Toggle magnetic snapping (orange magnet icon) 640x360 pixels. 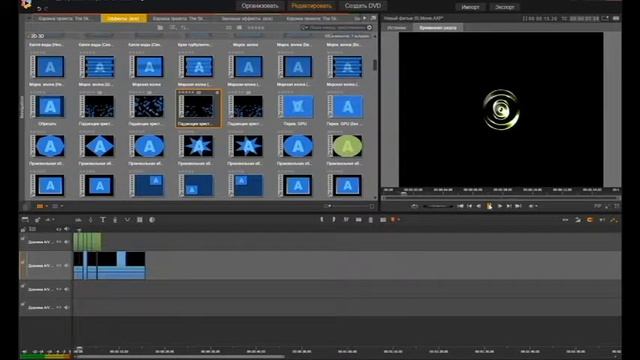(x=590, y=220)
